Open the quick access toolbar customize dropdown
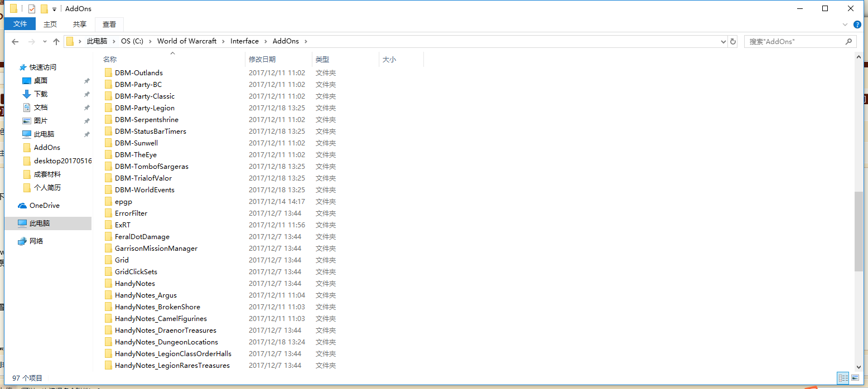The height and width of the screenshot is (389, 868). pos(54,9)
